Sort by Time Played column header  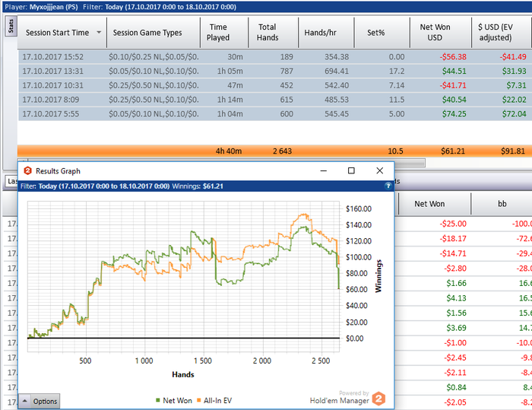(x=224, y=33)
